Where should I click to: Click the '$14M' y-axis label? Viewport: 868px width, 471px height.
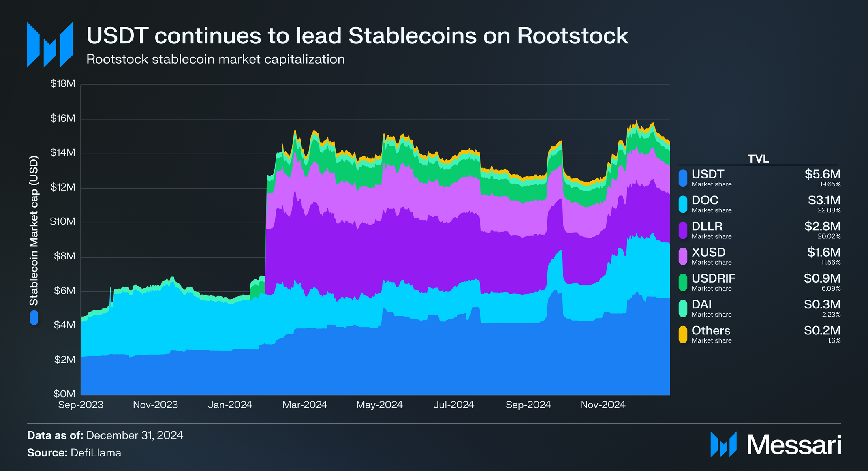[63, 153]
